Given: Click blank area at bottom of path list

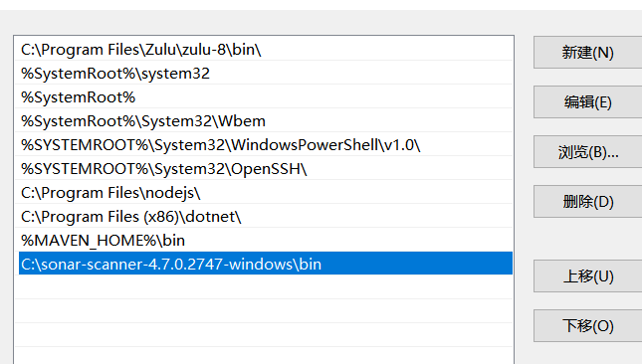Looking at the screenshot, I should 264,356.
